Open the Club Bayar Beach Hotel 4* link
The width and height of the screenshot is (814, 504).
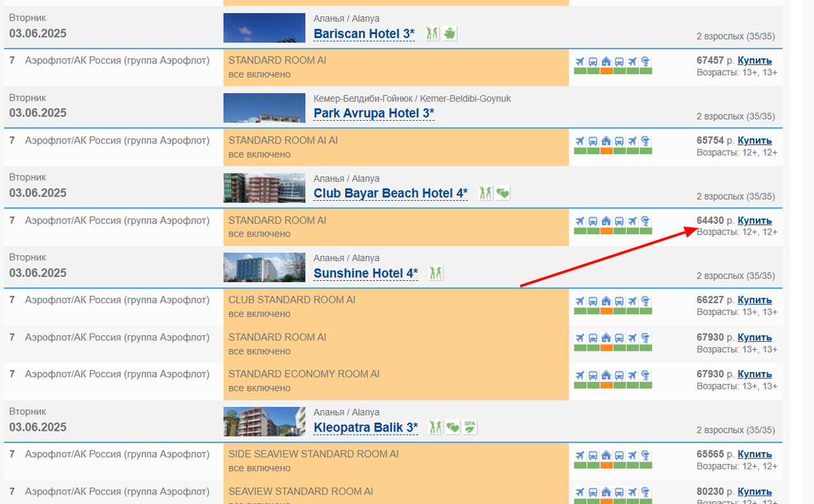pos(391,193)
